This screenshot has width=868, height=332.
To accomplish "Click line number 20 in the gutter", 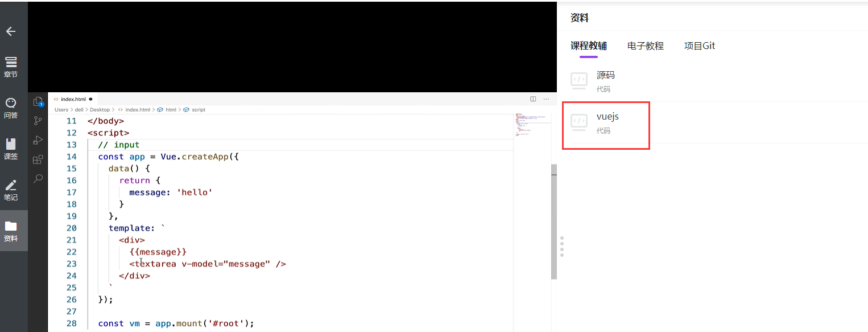I will (x=71, y=228).
